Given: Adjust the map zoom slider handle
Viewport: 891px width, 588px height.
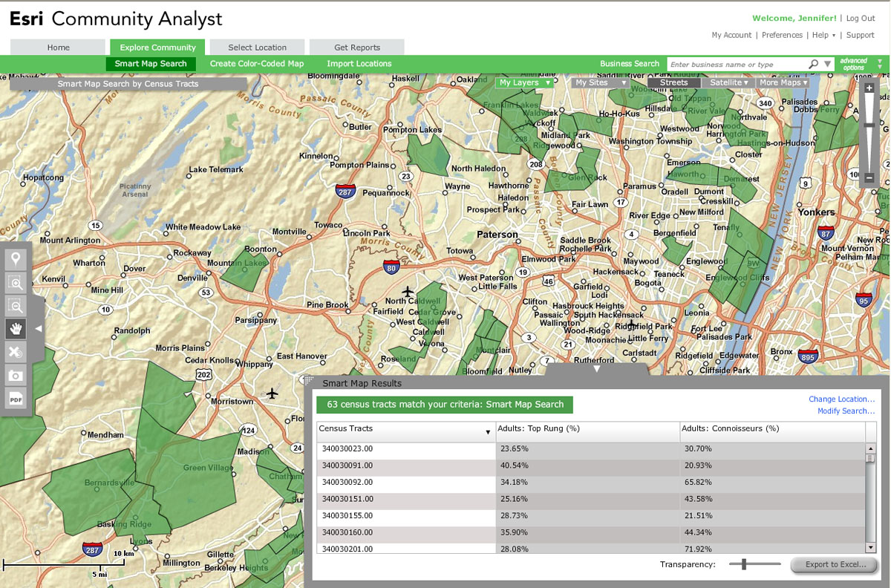Looking at the screenshot, I should click(x=869, y=125).
